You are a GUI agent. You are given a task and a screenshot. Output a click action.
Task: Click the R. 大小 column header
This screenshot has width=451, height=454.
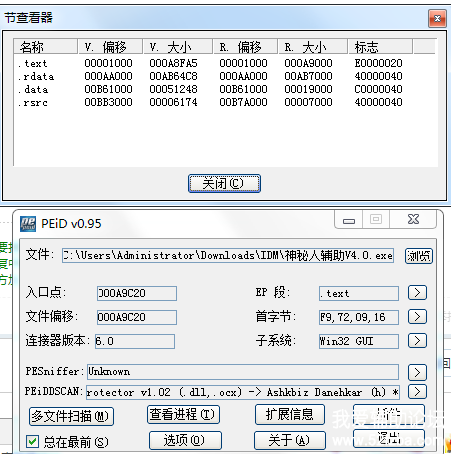pos(313,47)
